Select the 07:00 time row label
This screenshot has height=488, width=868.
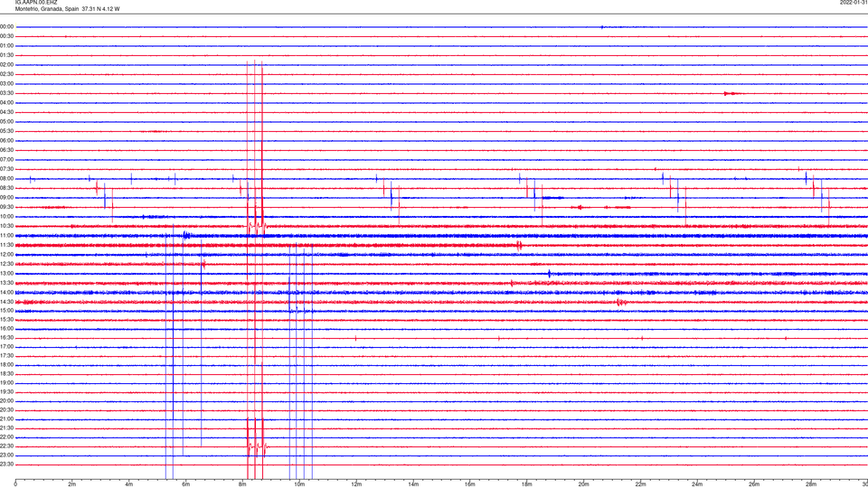pyautogui.click(x=6, y=159)
